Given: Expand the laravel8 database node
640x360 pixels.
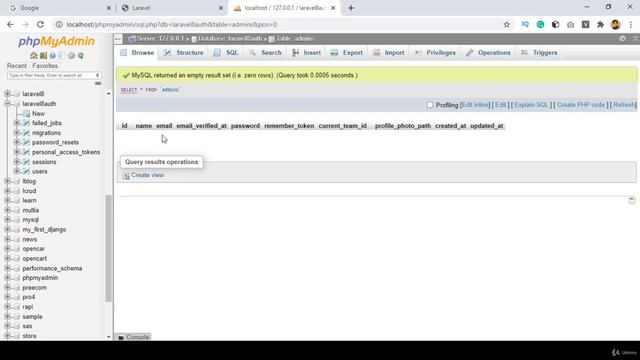Looking at the screenshot, I should click(7, 94).
